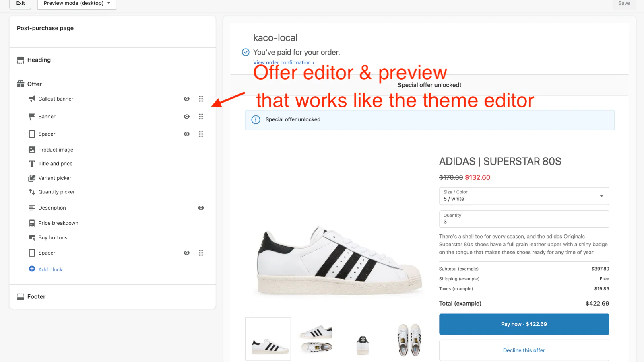The height and width of the screenshot is (362, 644).
Task: Open the Footer section
Action: click(x=36, y=297)
